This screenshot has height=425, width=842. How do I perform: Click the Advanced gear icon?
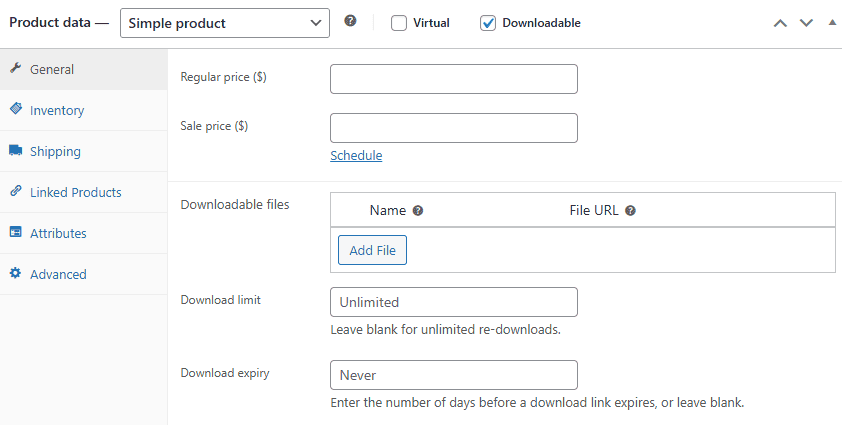[x=16, y=273]
